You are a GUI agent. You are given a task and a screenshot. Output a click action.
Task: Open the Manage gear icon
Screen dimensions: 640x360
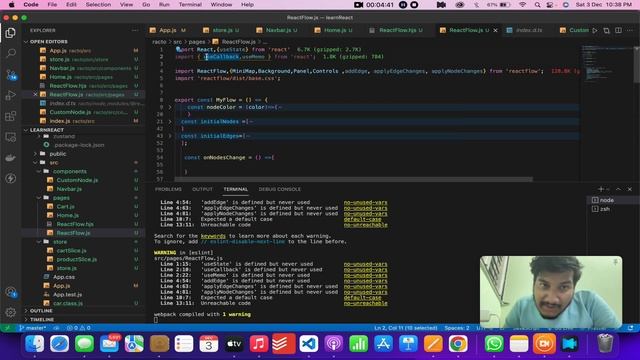click(x=11, y=312)
